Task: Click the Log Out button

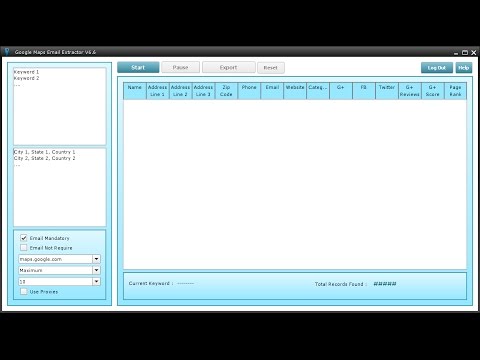Action: (437, 68)
